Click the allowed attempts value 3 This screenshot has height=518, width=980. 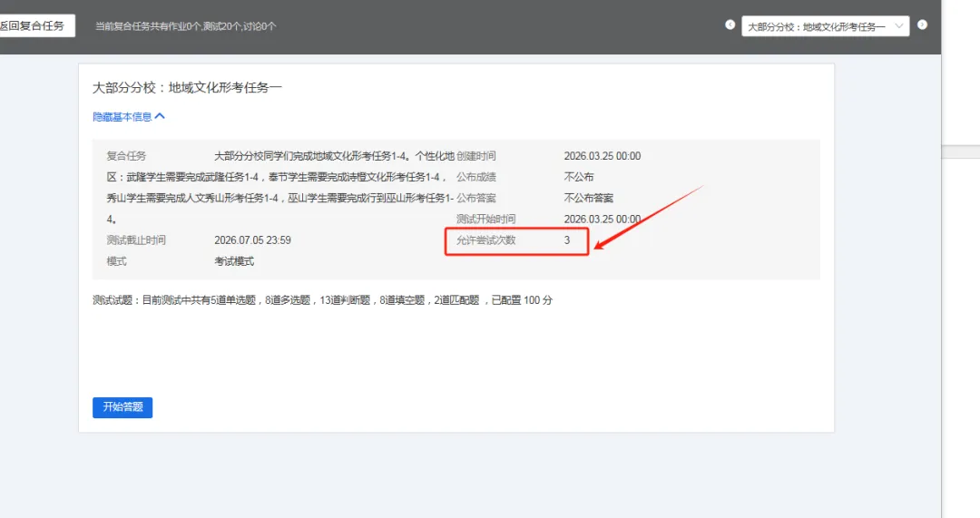567,240
